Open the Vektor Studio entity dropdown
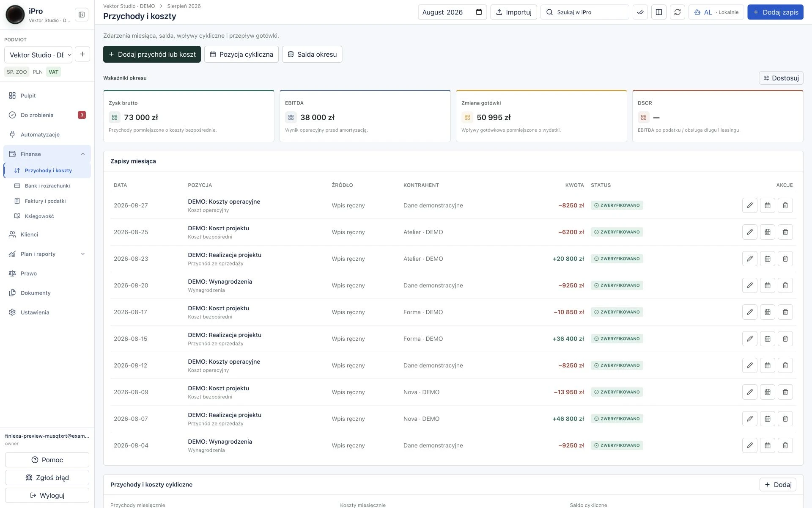The height and width of the screenshot is (508, 812). click(x=38, y=55)
